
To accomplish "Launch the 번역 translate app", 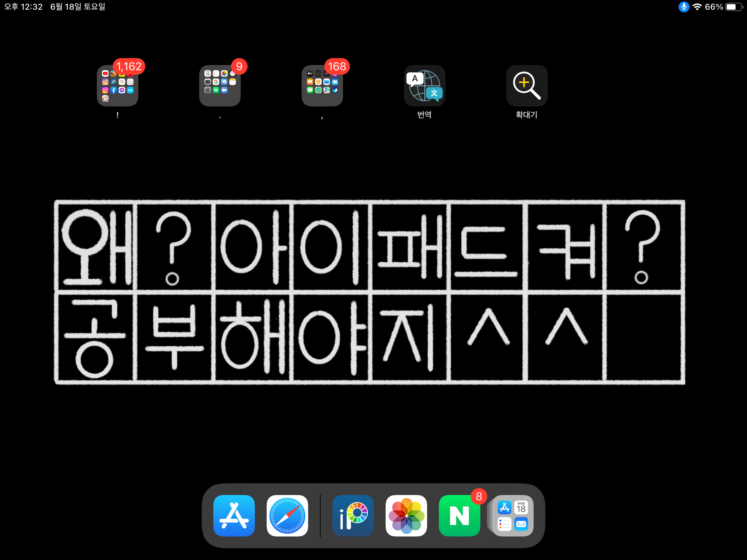I will tap(425, 86).
